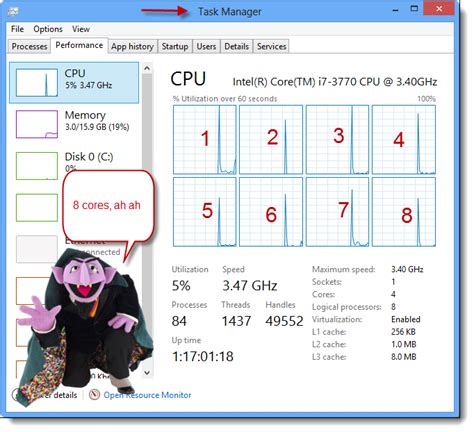474x432 pixels.
Task: Click the threads count 1437
Action: click(236, 321)
